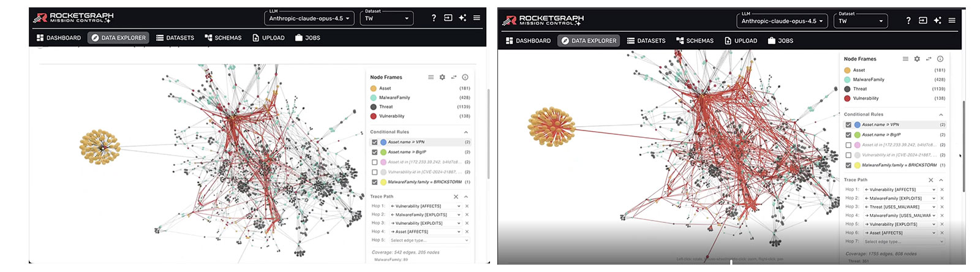
Task: Go to Dashboard tab in right window
Action: point(528,40)
